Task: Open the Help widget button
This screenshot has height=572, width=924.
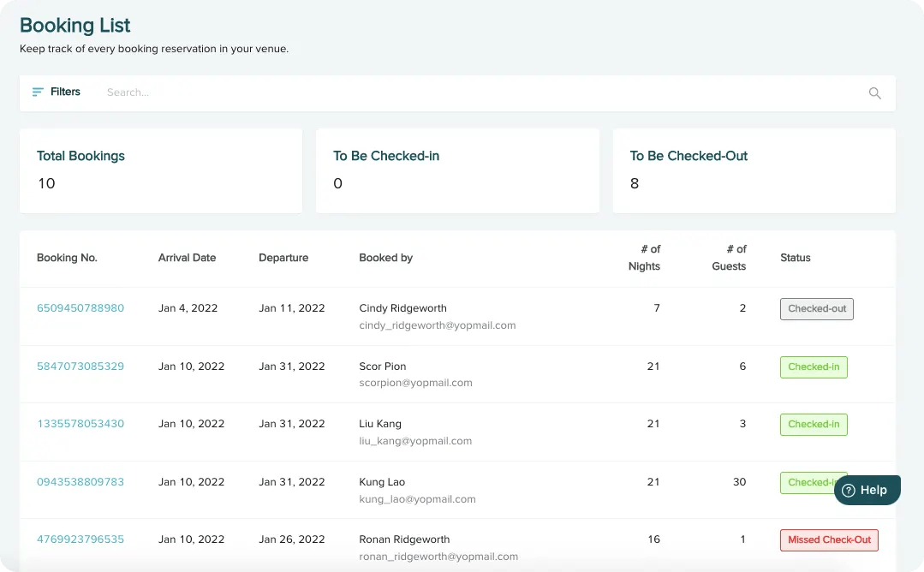Action: [x=867, y=491]
